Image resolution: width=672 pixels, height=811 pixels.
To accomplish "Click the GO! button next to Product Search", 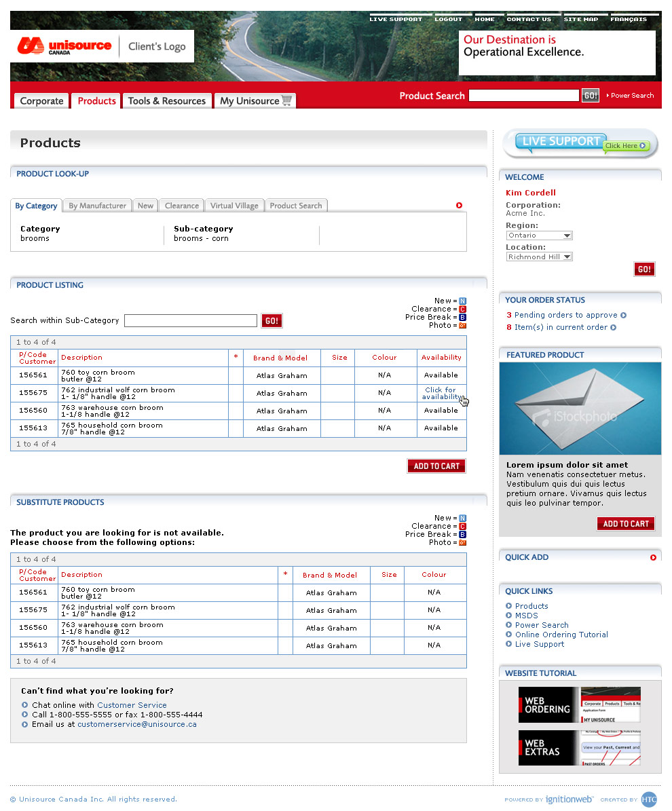I will click(591, 96).
